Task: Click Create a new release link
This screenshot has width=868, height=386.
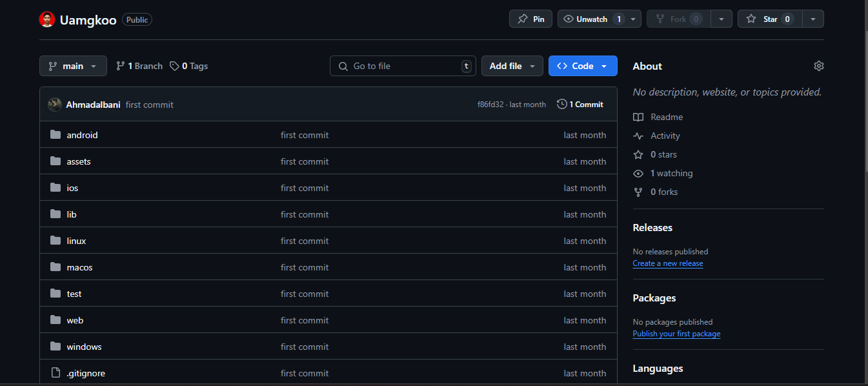Action: tap(668, 263)
